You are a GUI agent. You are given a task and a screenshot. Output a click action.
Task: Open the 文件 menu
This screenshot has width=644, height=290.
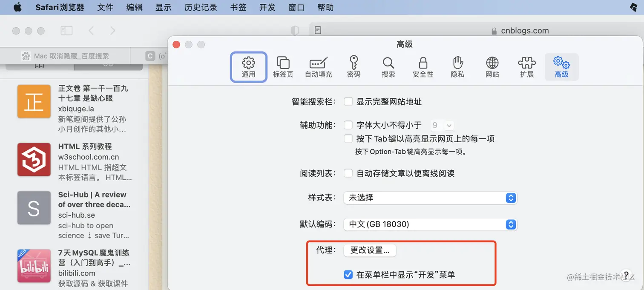pos(105,7)
